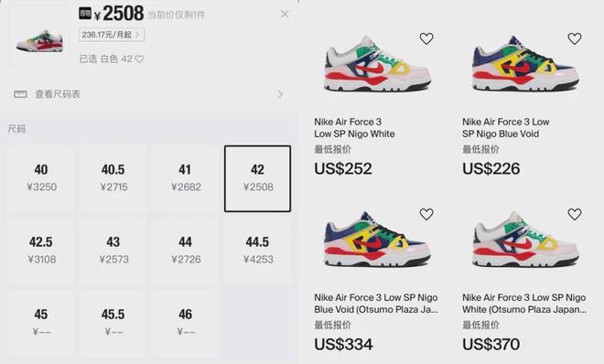Click the ruler icon for the size chart

click(20, 94)
